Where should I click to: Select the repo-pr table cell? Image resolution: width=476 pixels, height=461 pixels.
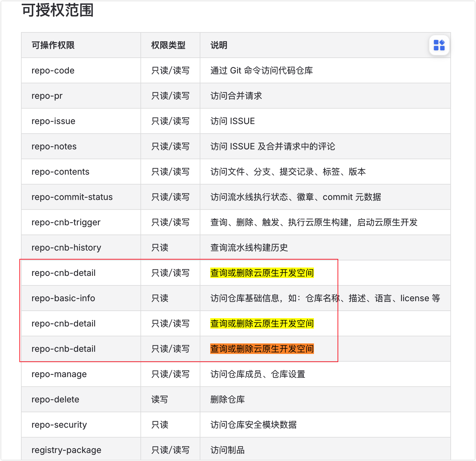pos(47,96)
